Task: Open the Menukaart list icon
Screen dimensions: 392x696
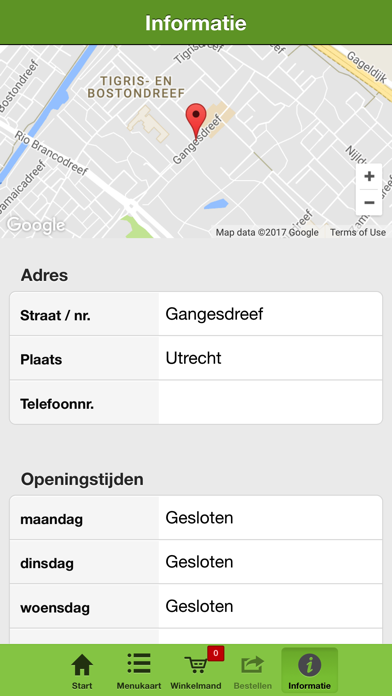Action: pos(139,664)
